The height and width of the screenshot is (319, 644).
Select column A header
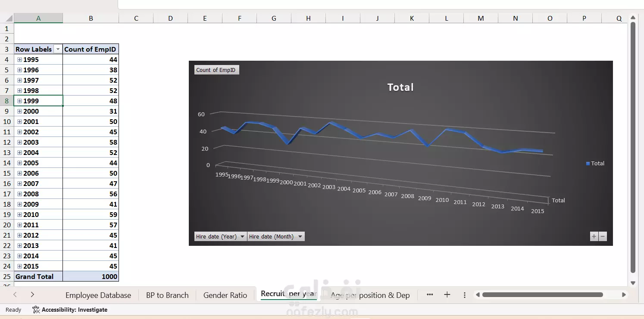coord(38,18)
